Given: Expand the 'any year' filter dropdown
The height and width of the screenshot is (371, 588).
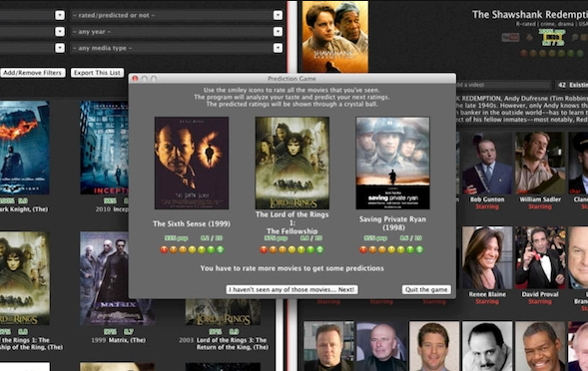Looking at the screenshot, I should 278,32.
